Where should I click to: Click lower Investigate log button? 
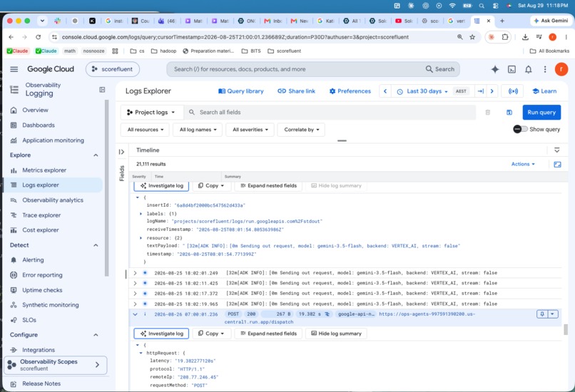[x=161, y=334]
